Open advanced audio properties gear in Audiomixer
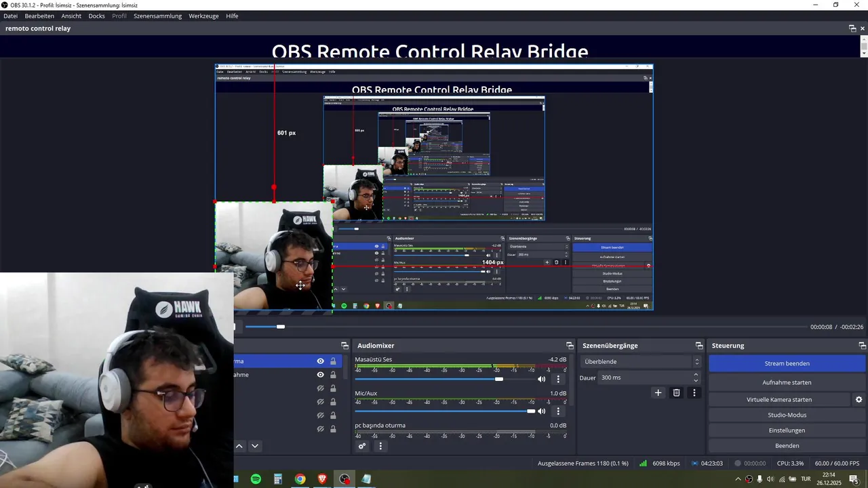Image resolution: width=868 pixels, height=488 pixels. (x=362, y=446)
